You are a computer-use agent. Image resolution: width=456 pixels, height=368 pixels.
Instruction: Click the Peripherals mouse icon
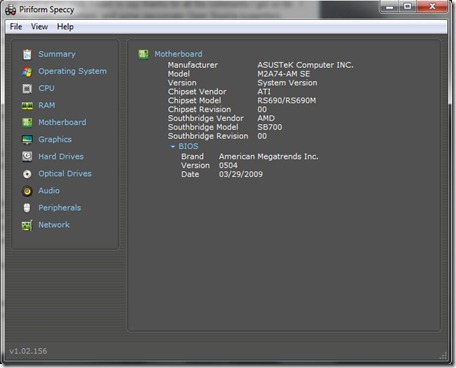click(x=27, y=208)
